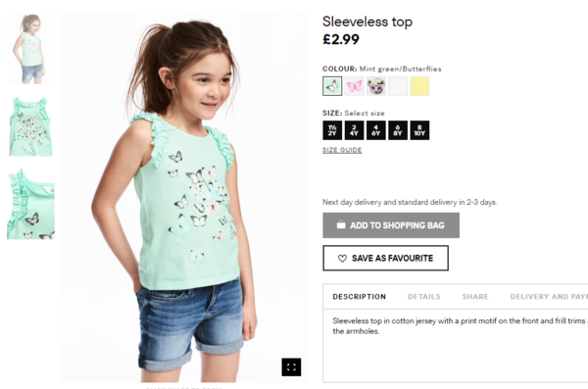Click the heart icon on Save as Favourite
Viewport: 588px width, 389px height.
pyautogui.click(x=342, y=259)
